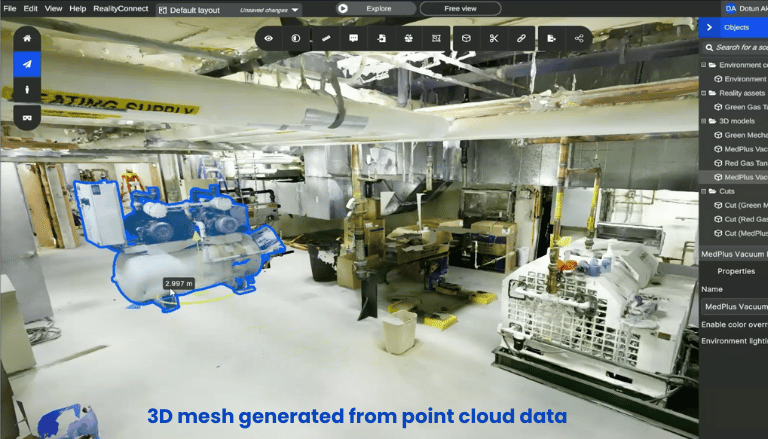Image resolution: width=768 pixels, height=439 pixels.
Task: Click the scene search field
Action: pyautogui.click(x=735, y=48)
